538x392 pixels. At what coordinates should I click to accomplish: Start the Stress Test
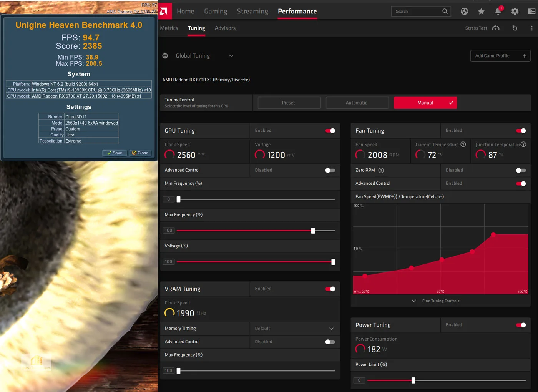pyautogui.click(x=482, y=28)
